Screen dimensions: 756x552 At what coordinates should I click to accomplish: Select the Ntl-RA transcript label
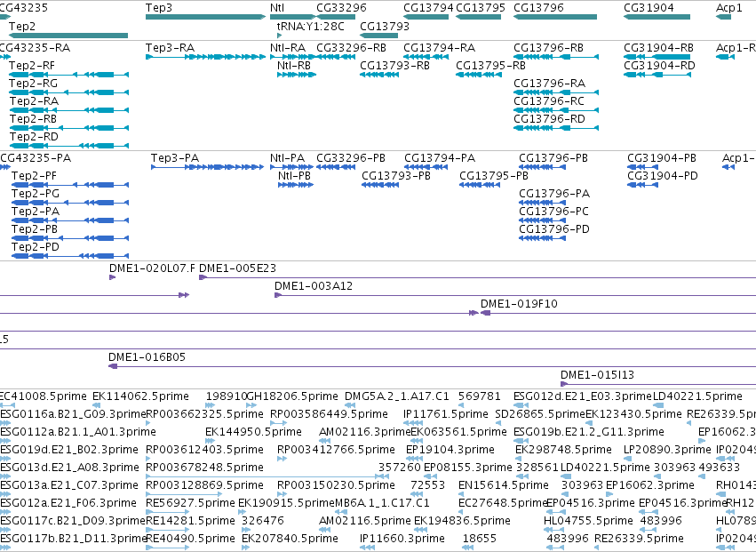tap(287, 48)
